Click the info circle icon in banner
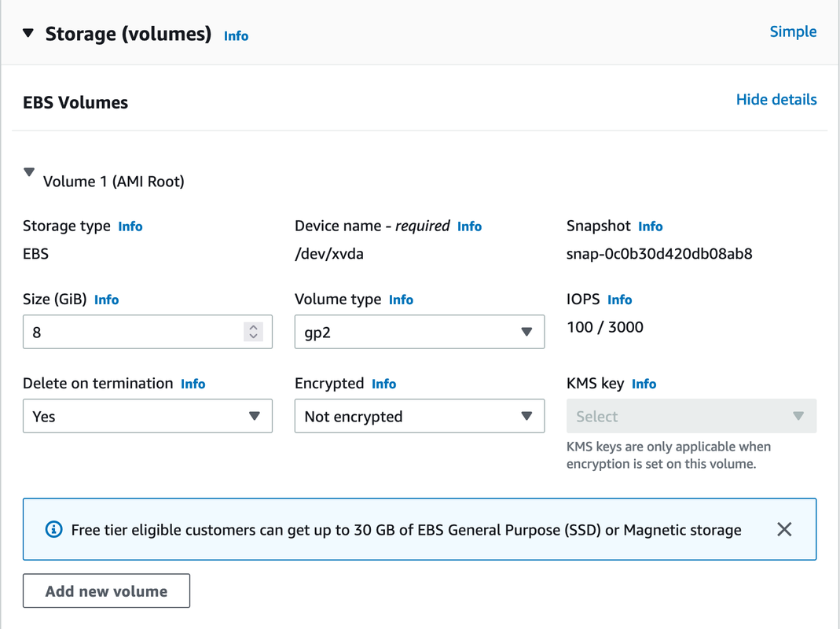 pos(53,529)
